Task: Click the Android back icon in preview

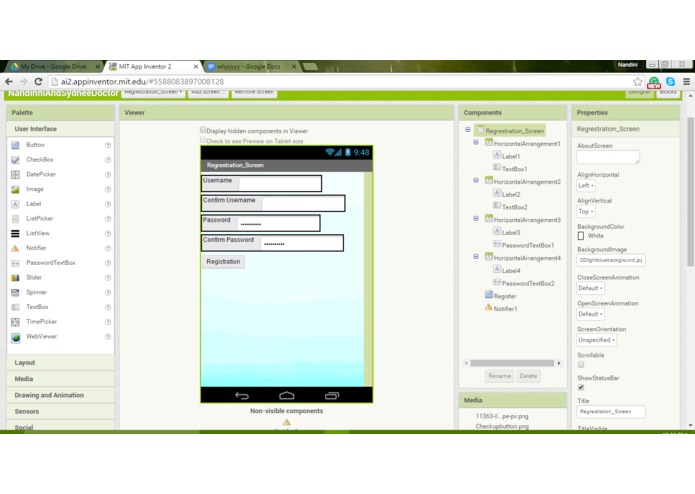Action: point(242,395)
